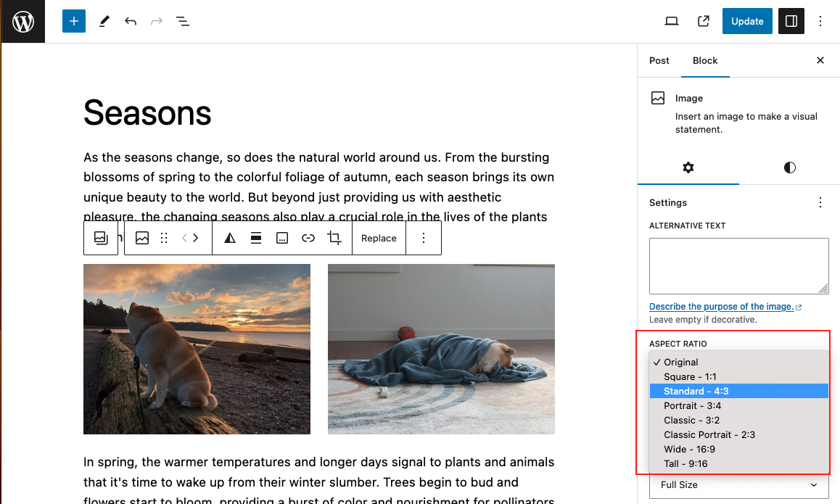Image resolution: width=840 pixels, height=504 pixels.
Task: Add a caption to the image
Action: (x=281, y=237)
